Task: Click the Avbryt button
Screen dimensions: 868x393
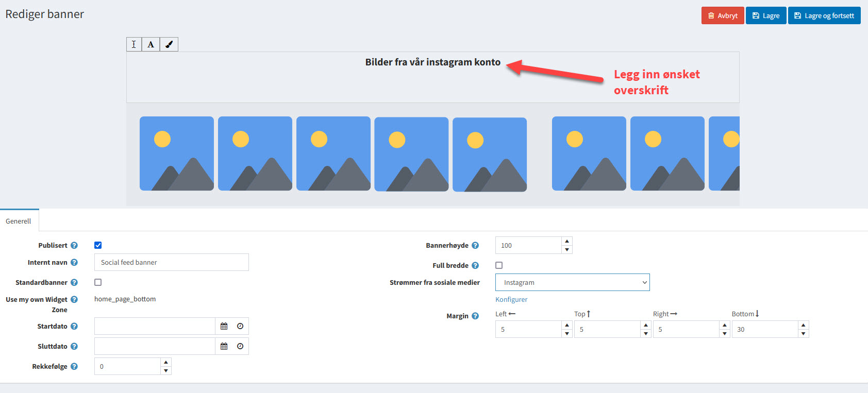Action: coord(722,15)
